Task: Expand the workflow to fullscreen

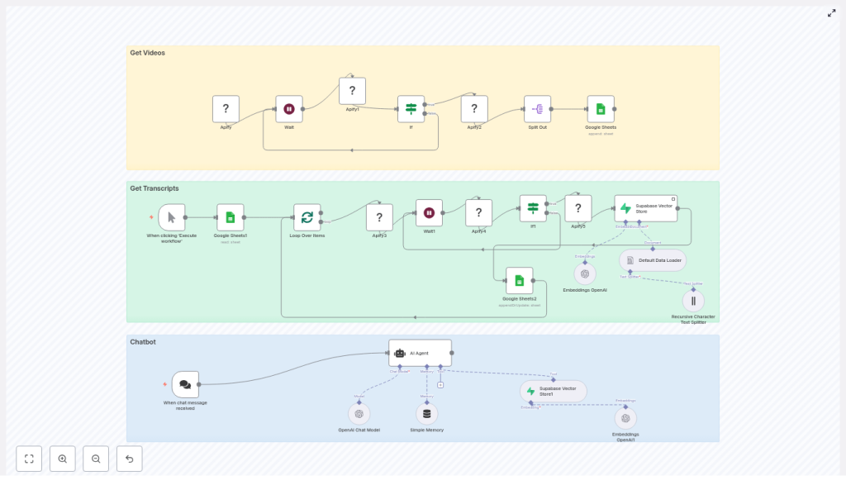Action: 832,13
